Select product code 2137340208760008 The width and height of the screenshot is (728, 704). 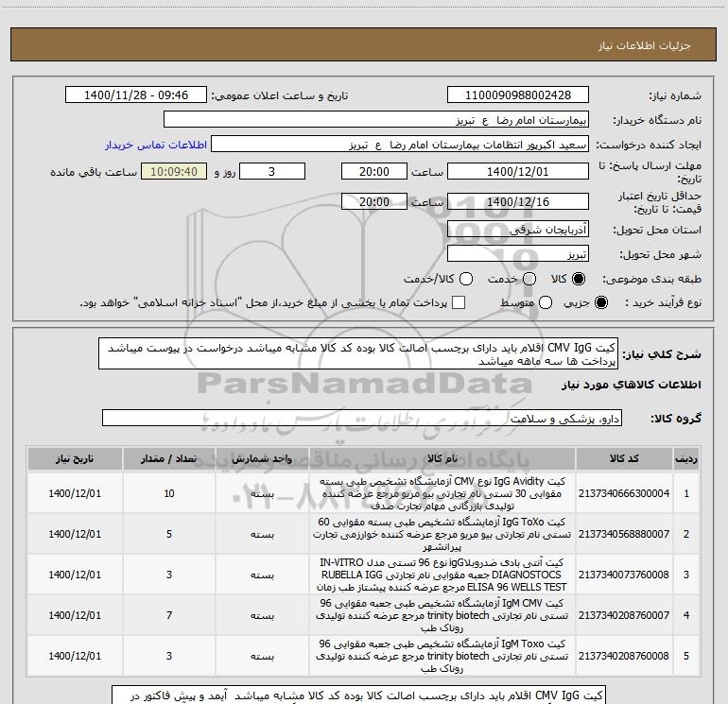click(624, 656)
